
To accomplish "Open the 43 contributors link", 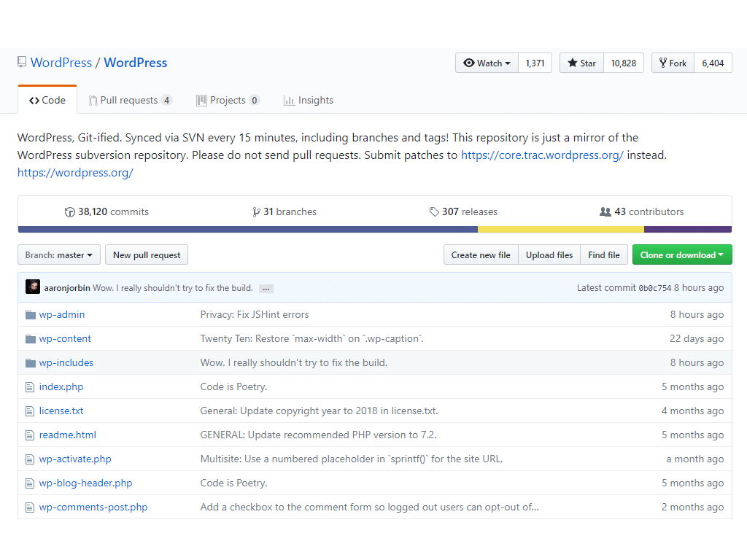I will tap(642, 212).
